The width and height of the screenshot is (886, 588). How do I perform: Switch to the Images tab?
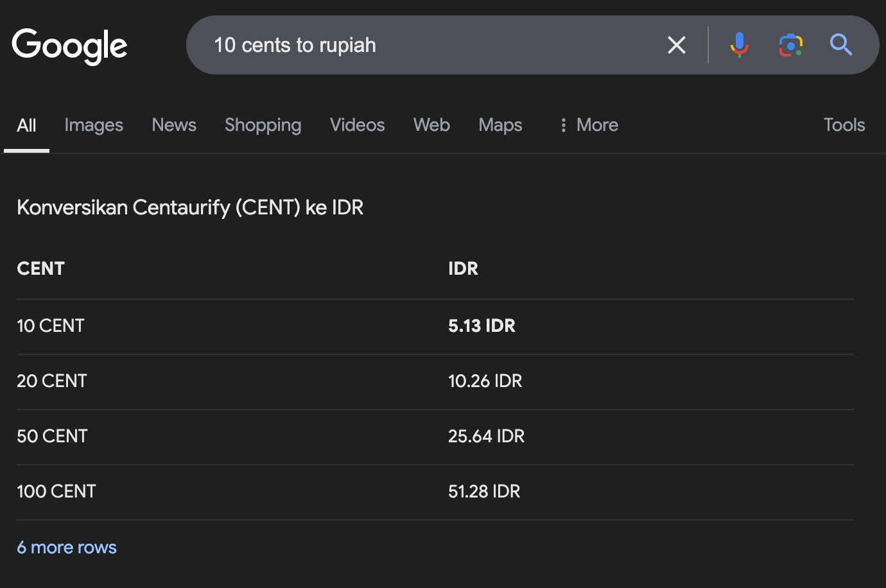94,125
